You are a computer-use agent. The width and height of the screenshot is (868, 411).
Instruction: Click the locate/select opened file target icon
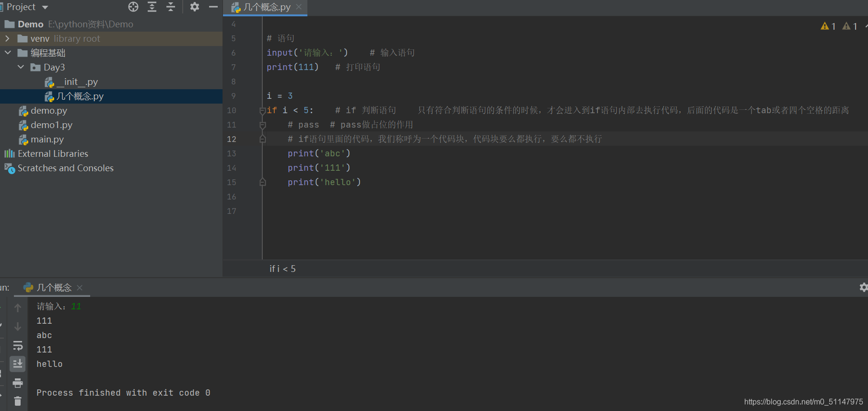[x=133, y=7]
